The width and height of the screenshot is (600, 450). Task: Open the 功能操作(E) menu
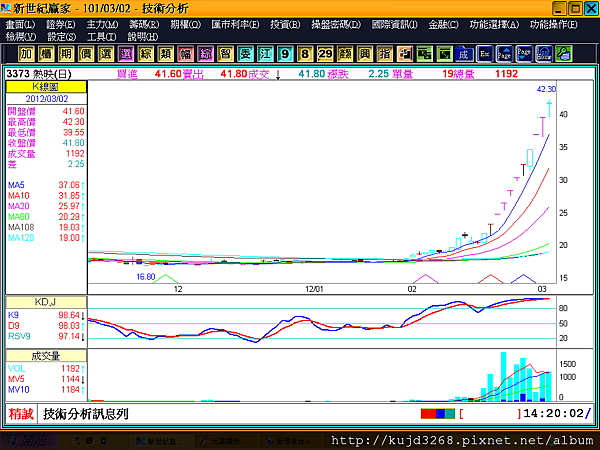[554, 25]
